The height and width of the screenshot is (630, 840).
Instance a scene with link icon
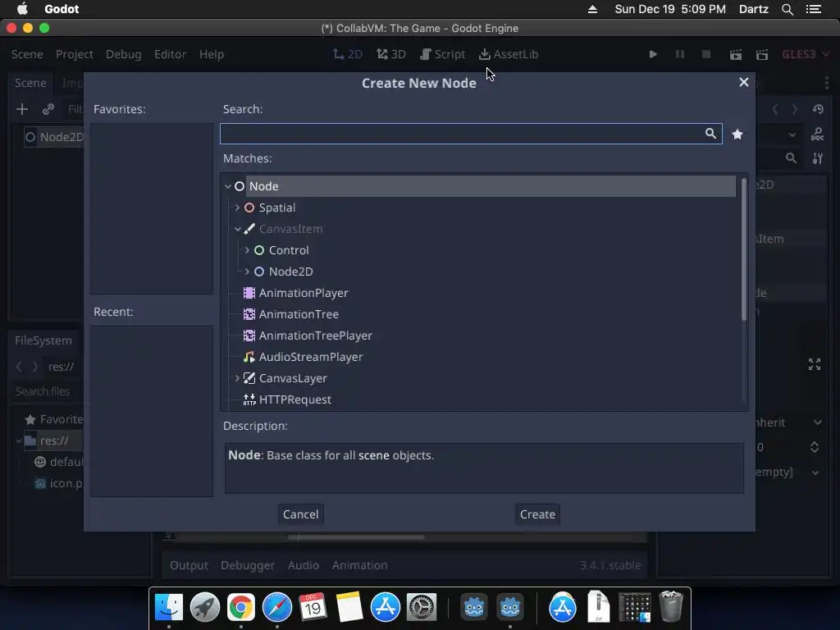pyautogui.click(x=48, y=109)
